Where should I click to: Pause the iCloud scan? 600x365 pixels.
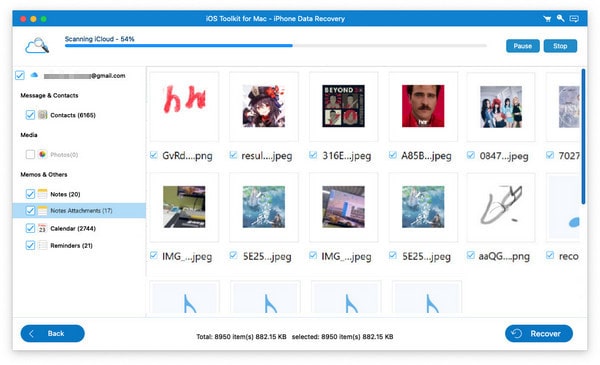coord(523,46)
